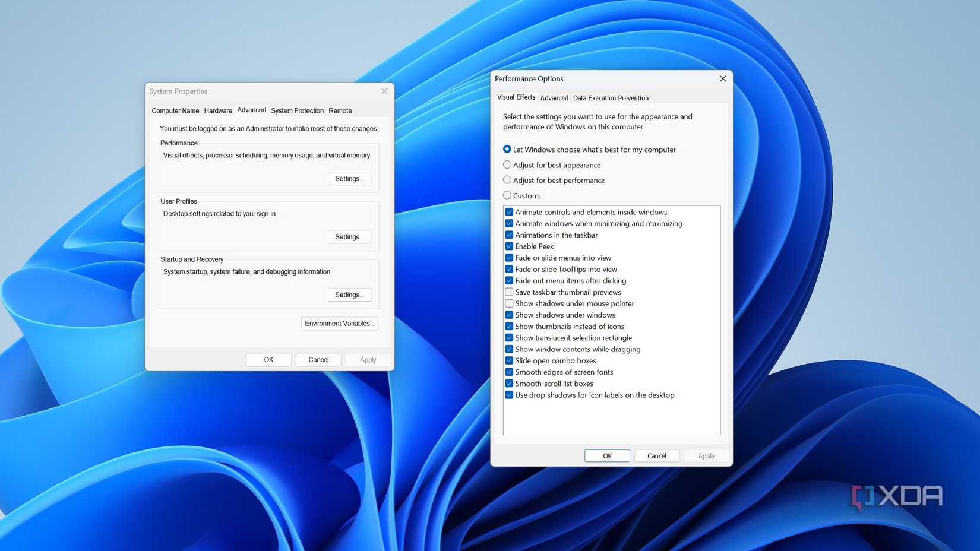Cancel the System Properties window
This screenshot has width=980, height=551.
pyautogui.click(x=318, y=360)
